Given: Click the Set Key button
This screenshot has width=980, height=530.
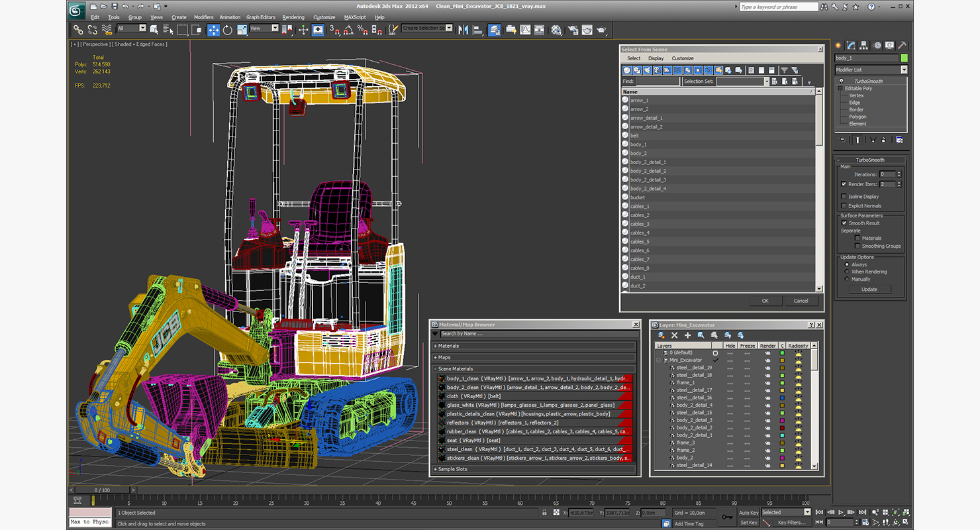Looking at the screenshot, I should pyautogui.click(x=748, y=522).
